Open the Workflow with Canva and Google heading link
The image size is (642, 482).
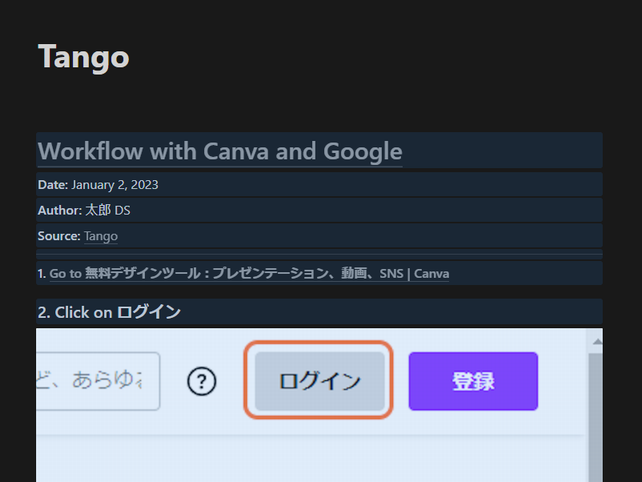pos(220,151)
